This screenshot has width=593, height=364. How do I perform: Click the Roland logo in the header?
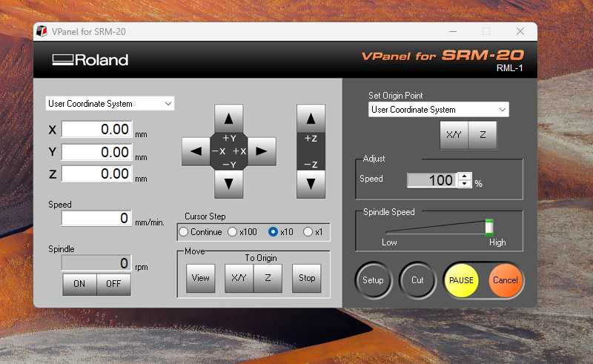pyautogui.click(x=90, y=60)
